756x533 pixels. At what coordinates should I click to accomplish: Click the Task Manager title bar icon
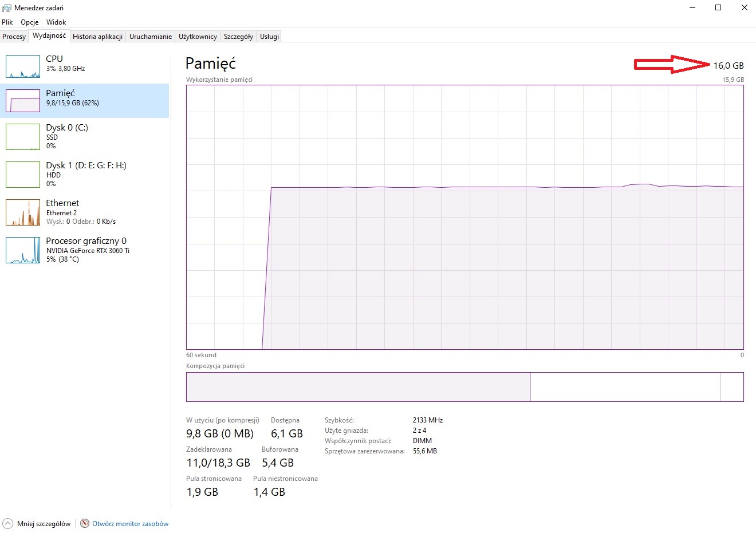click(x=7, y=8)
